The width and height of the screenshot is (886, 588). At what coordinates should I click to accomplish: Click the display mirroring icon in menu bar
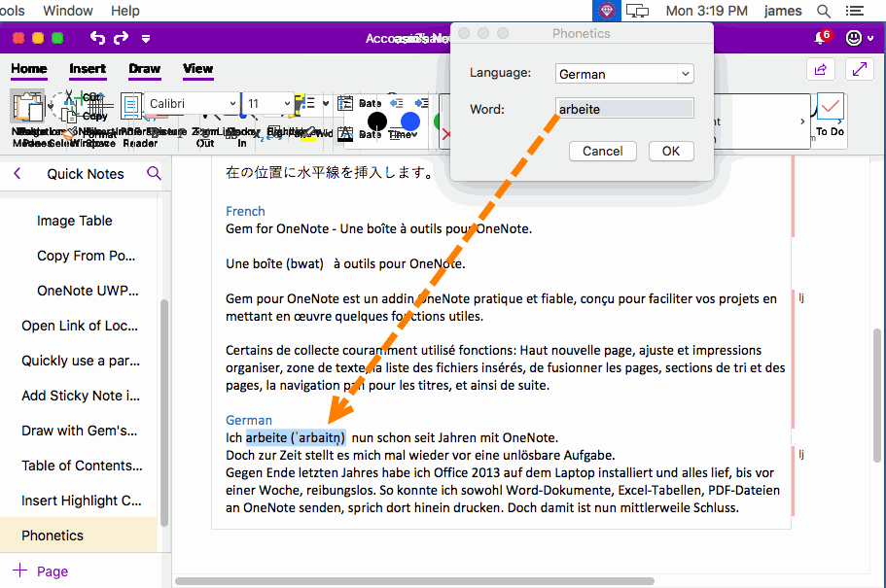(638, 11)
